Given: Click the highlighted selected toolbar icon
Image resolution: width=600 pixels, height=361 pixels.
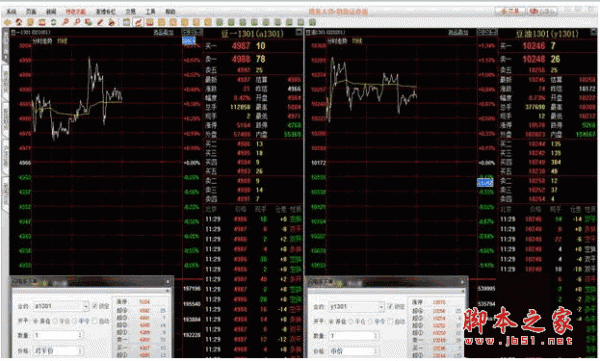Looking at the screenshot, I should tap(138, 22).
